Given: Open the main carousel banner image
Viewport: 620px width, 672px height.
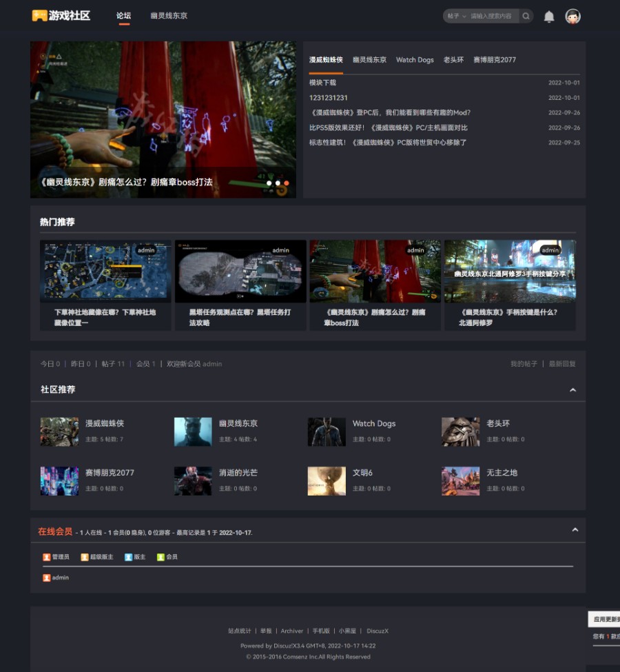Looking at the screenshot, I should coord(163,119).
